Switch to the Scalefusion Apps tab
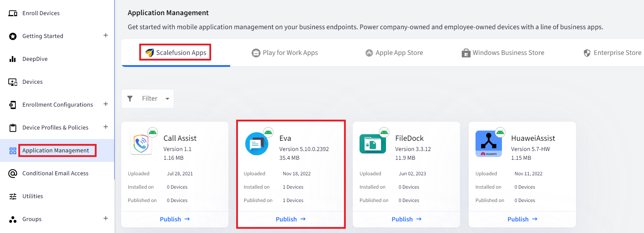The width and height of the screenshot is (644, 233). pyautogui.click(x=176, y=53)
